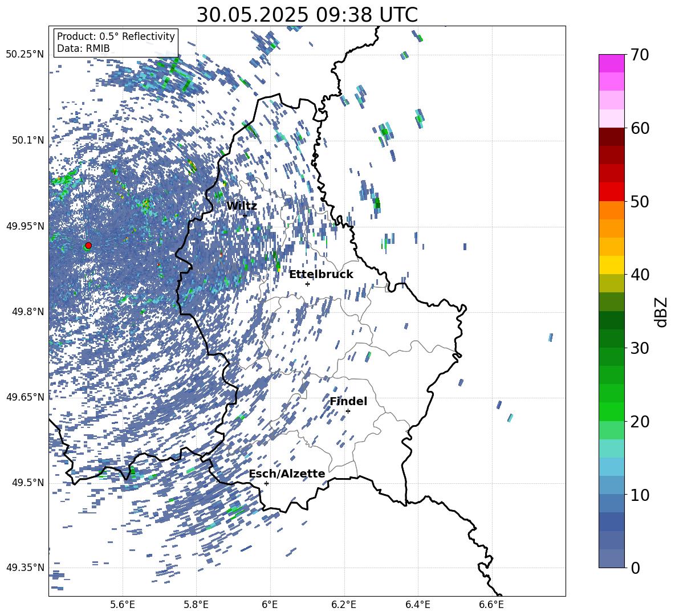Click the Wiltz city label
This screenshot has height=616, width=675.
point(242,206)
